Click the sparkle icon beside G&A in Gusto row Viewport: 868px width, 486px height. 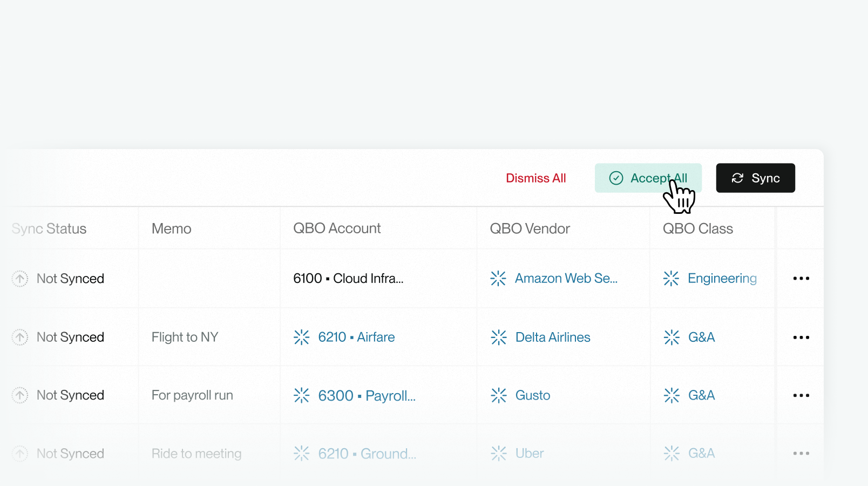672,395
